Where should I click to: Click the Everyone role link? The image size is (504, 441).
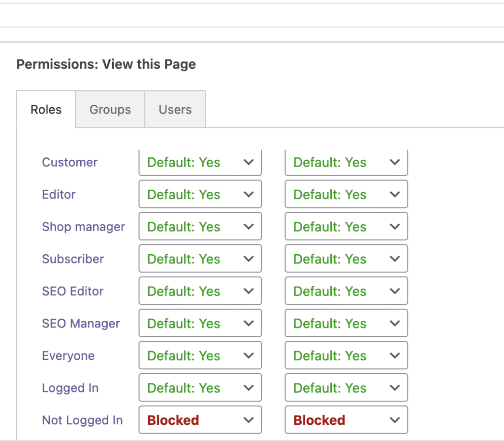coord(68,355)
